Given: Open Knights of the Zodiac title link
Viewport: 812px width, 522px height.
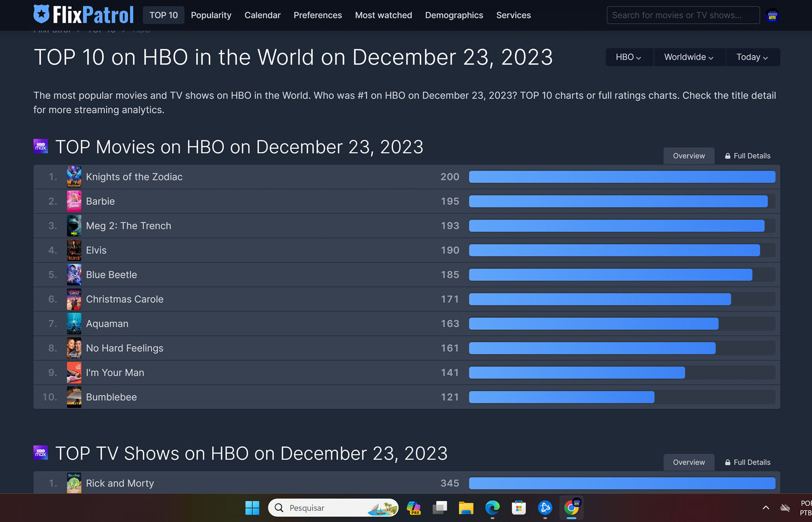Looking at the screenshot, I should point(134,177).
